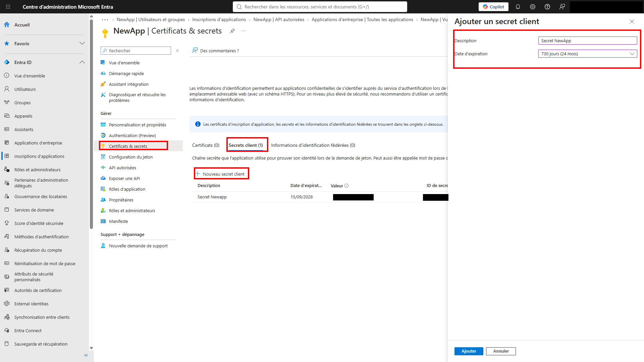Collapse the left navigation with double chevron
Image resolution: width=644 pixels, height=362 pixels.
pos(86,355)
